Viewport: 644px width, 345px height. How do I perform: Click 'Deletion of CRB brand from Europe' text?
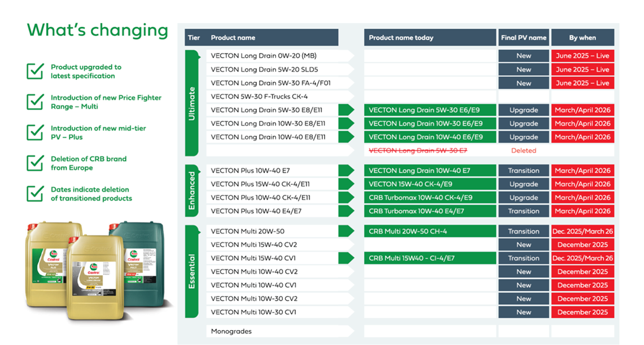[89, 164]
